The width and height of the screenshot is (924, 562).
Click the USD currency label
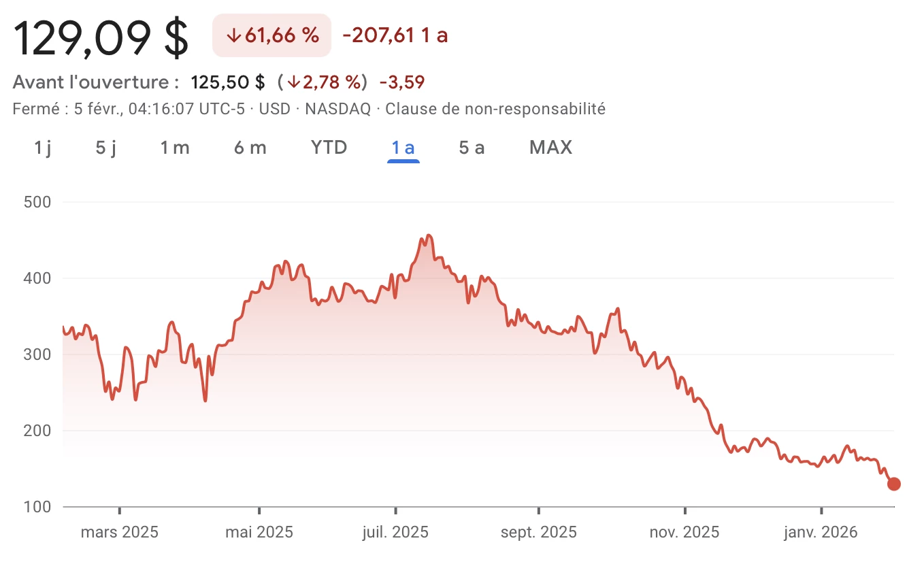coord(274,108)
